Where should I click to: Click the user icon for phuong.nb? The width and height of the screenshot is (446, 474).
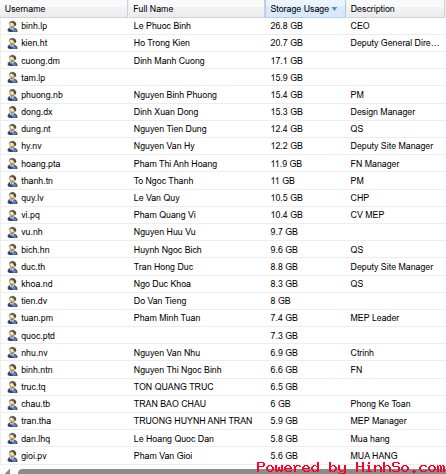(x=12, y=95)
